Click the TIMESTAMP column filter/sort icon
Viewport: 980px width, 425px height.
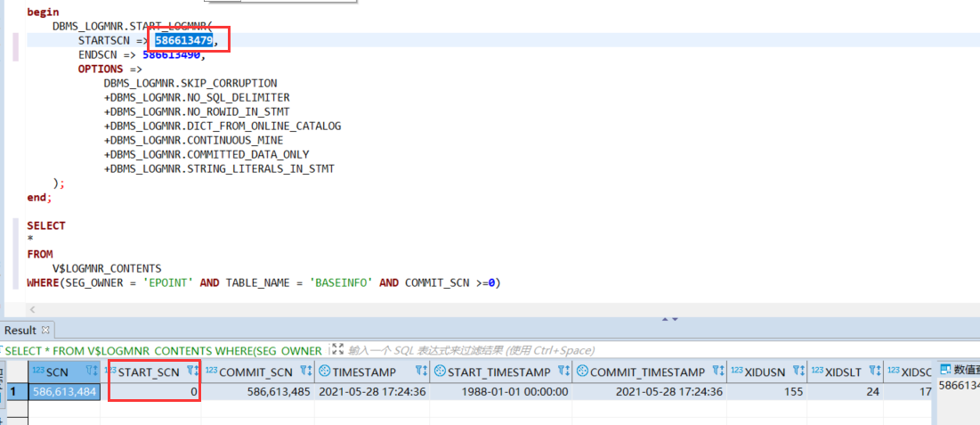421,371
